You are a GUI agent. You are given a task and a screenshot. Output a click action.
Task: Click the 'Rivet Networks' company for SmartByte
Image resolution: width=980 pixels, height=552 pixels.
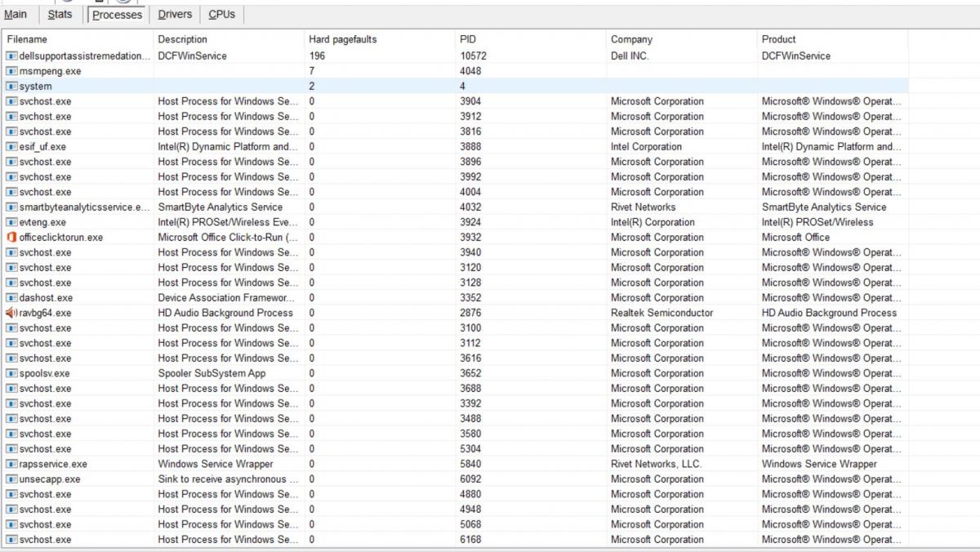tap(644, 207)
